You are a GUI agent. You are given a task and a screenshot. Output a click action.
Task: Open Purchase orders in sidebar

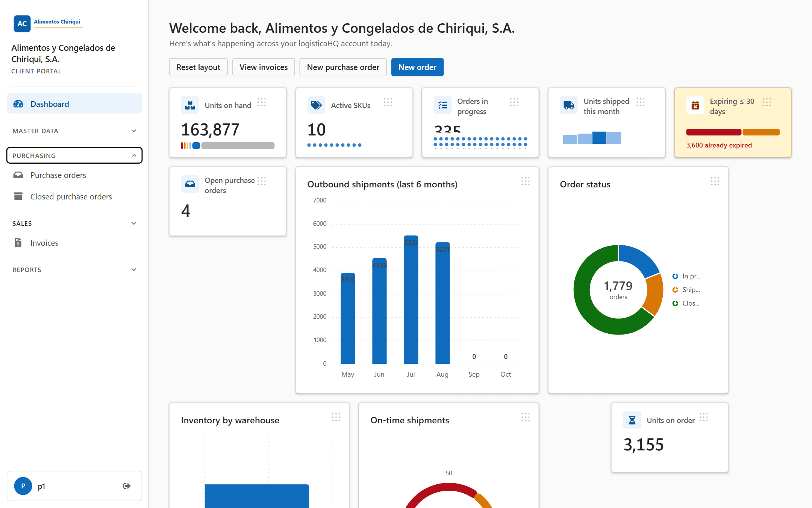click(74, 175)
